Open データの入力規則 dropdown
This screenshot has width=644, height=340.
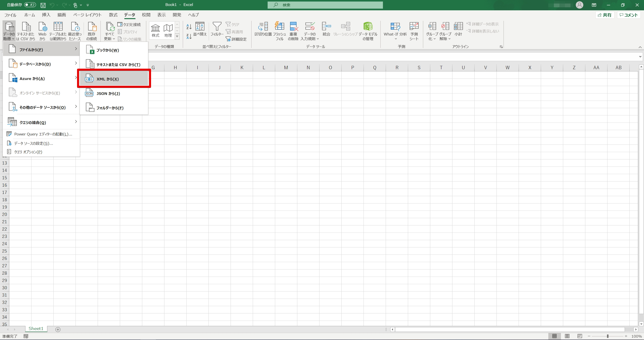pos(310,36)
